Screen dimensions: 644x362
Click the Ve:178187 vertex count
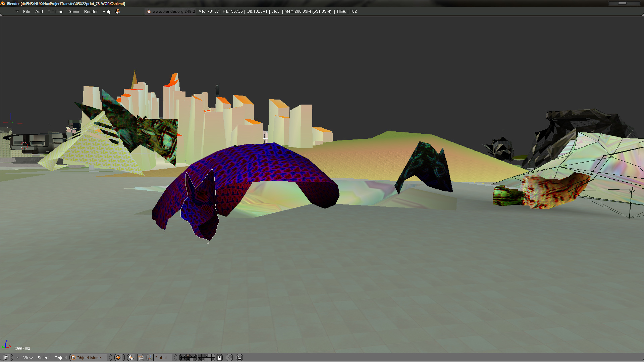point(209,11)
